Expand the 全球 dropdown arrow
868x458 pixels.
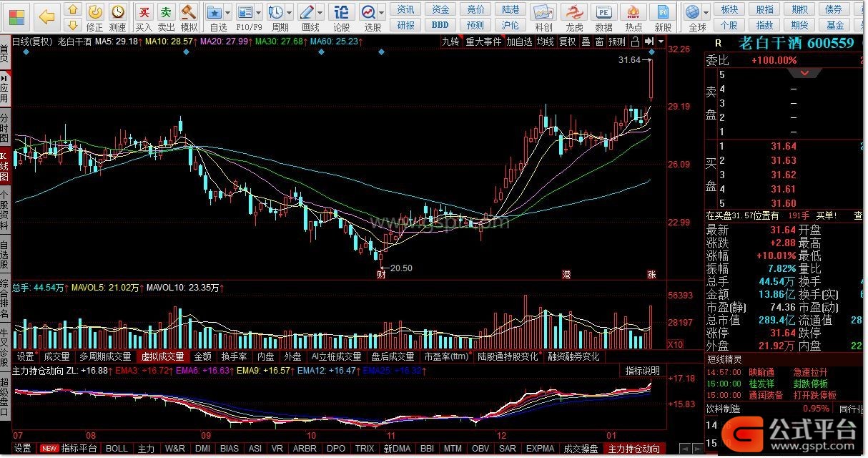coord(707,13)
